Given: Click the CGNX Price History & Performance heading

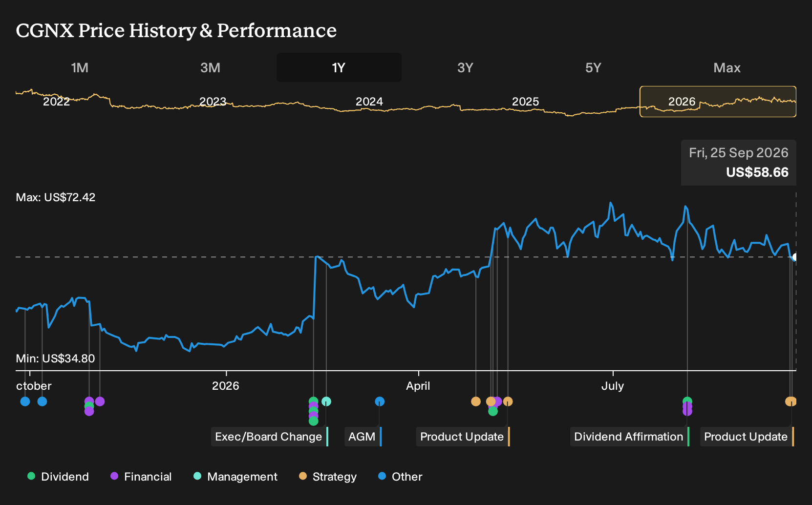Looking at the screenshot, I should (x=176, y=30).
